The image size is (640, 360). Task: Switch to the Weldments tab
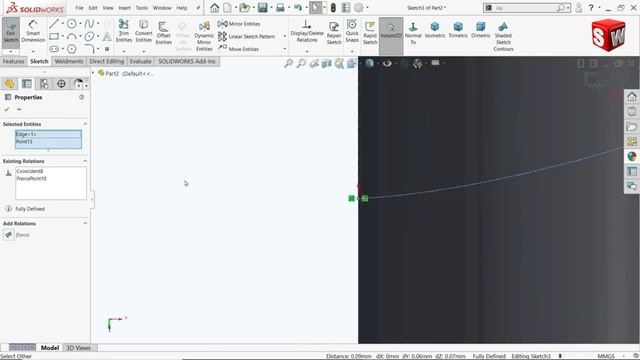(x=69, y=61)
